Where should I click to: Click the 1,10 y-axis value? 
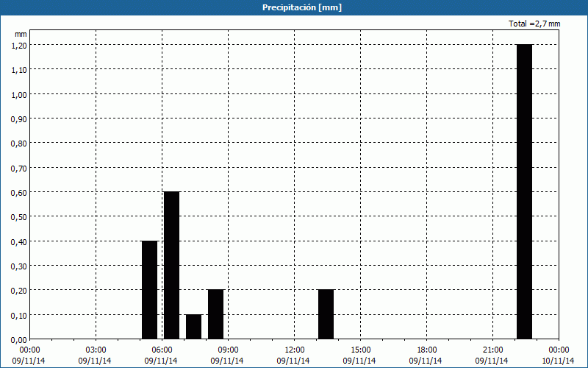point(19,70)
